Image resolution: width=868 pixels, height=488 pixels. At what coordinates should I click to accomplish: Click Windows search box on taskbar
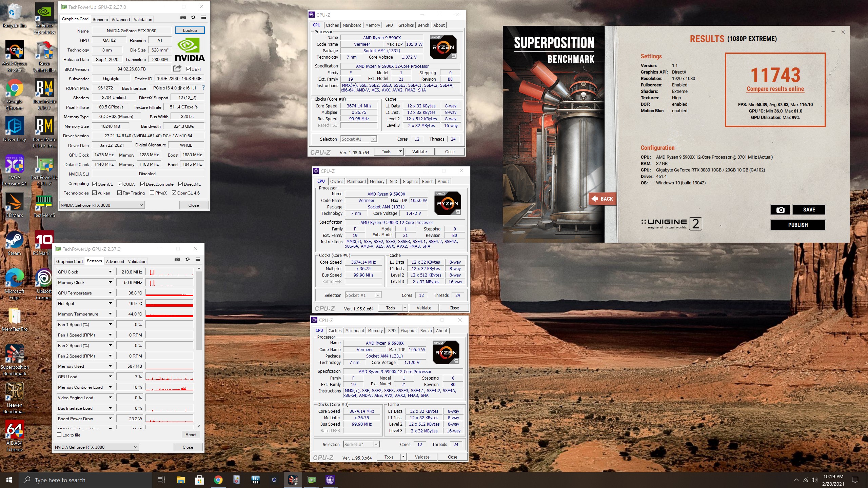click(x=85, y=480)
